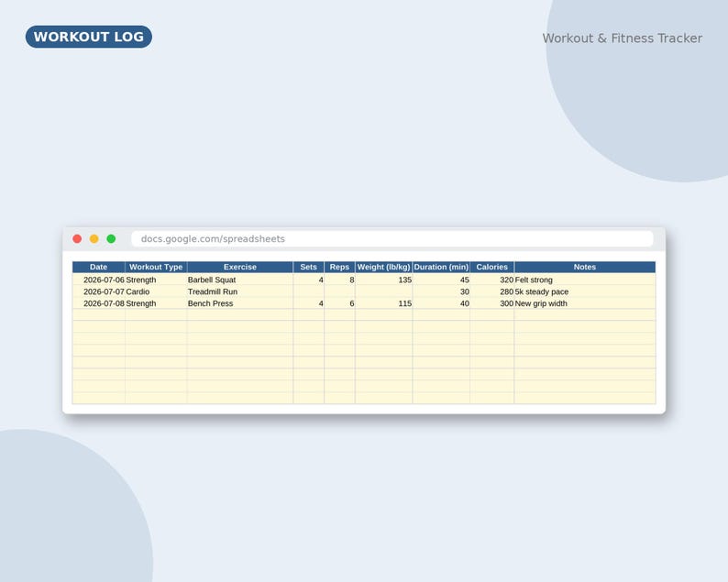Click the date cell 2026-07-07
Viewport: 728px width, 582px height.
tap(99, 291)
